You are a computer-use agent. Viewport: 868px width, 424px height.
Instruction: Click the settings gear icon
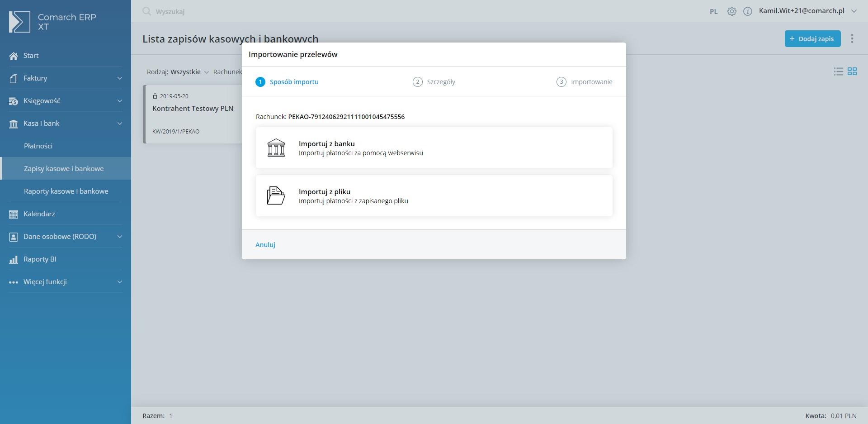731,11
